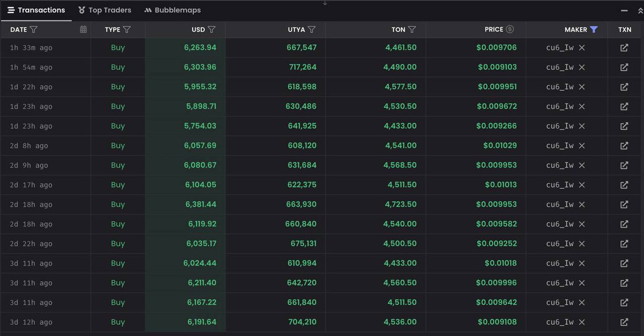644x336 pixels.
Task: Remove maker filter on 2d 8h ago row
Action: pyautogui.click(x=582, y=145)
